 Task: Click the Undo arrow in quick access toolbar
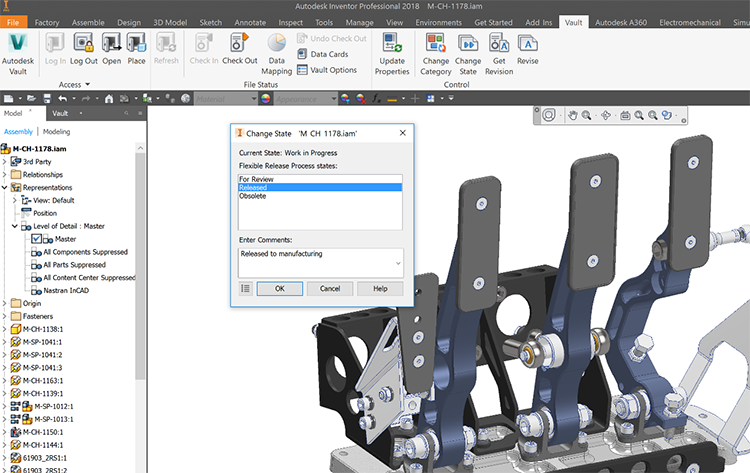point(63,99)
